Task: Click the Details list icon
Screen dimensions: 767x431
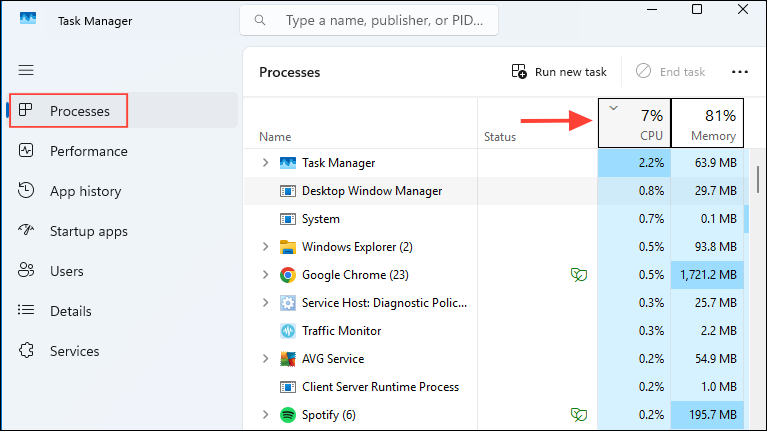Action: 25,310
